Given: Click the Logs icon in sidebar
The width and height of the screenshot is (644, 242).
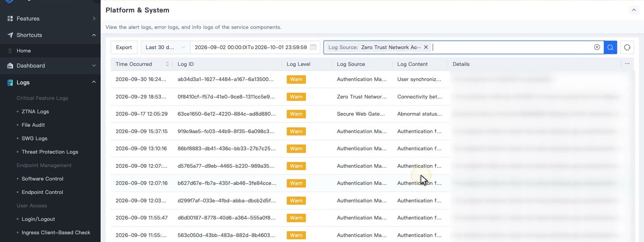Looking at the screenshot, I should pyautogui.click(x=10, y=82).
